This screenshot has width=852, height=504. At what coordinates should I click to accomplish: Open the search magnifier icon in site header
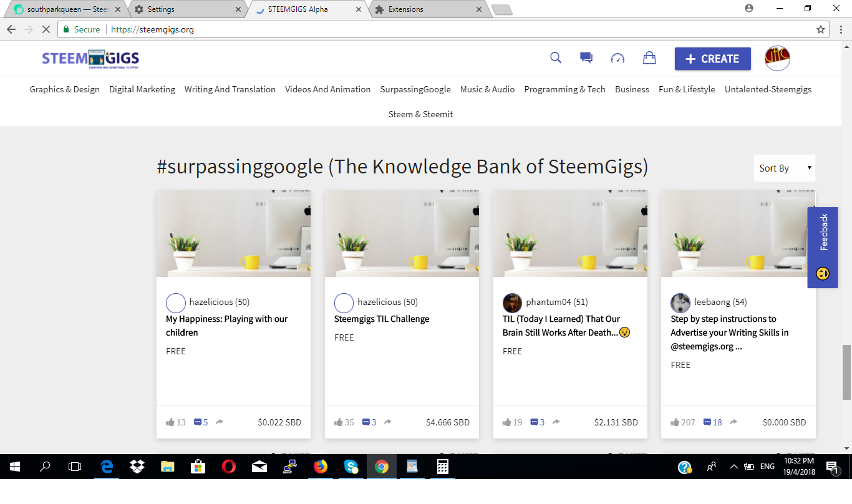click(x=556, y=58)
